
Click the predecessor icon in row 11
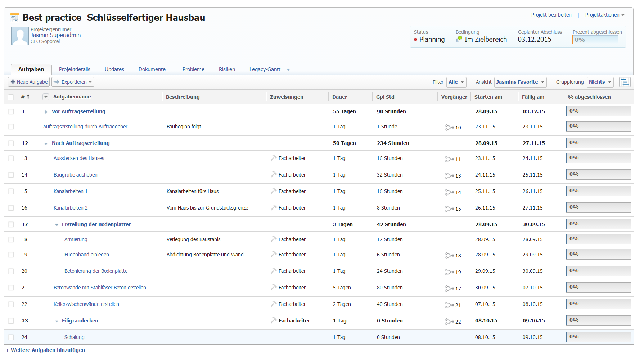pyautogui.click(x=449, y=127)
